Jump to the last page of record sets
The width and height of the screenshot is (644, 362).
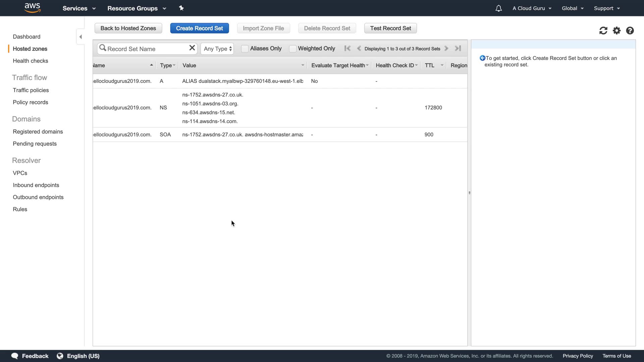(458, 48)
